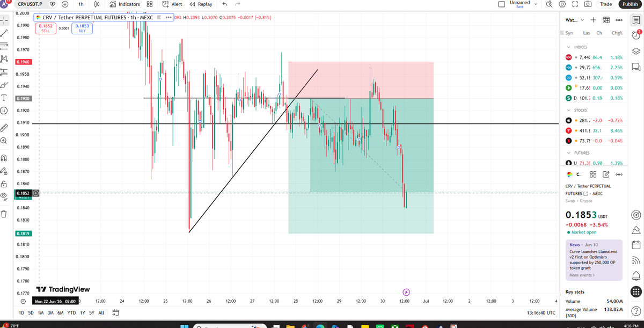The image size is (644, 328).
Task: Open the Chats panel icon
Action: pyautogui.click(x=635, y=67)
